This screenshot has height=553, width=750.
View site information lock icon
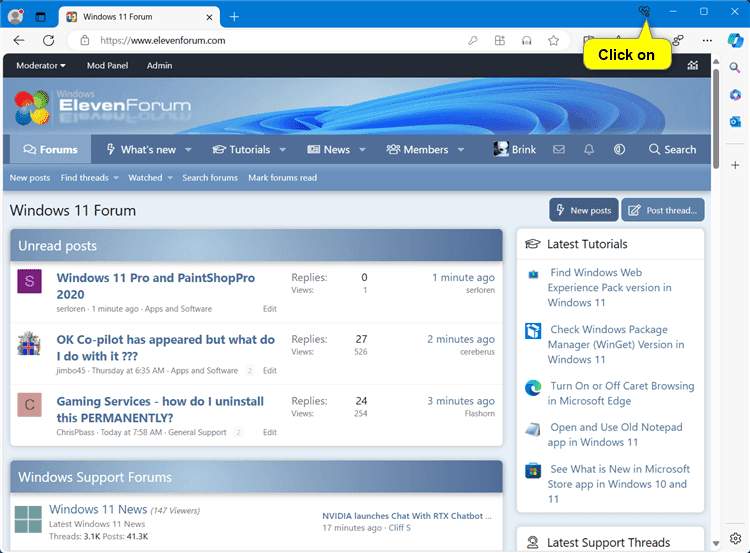pyautogui.click(x=85, y=41)
